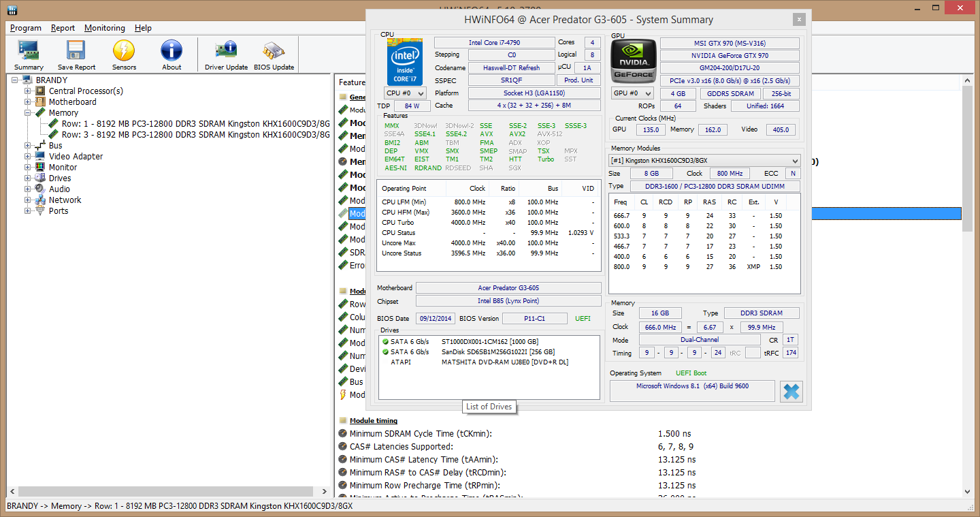This screenshot has width=980, height=517.
Task: Open the GPU #0 dropdown
Action: pos(632,93)
